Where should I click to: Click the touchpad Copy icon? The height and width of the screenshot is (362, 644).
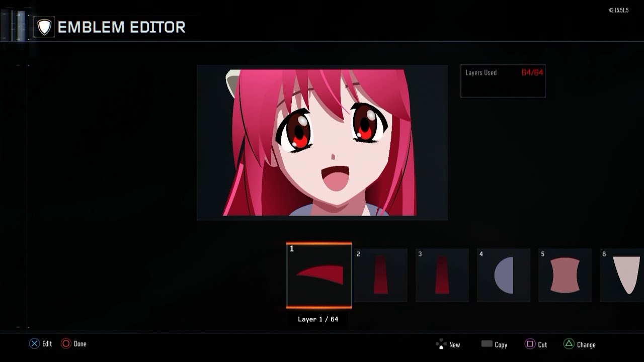tap(487, 344)
